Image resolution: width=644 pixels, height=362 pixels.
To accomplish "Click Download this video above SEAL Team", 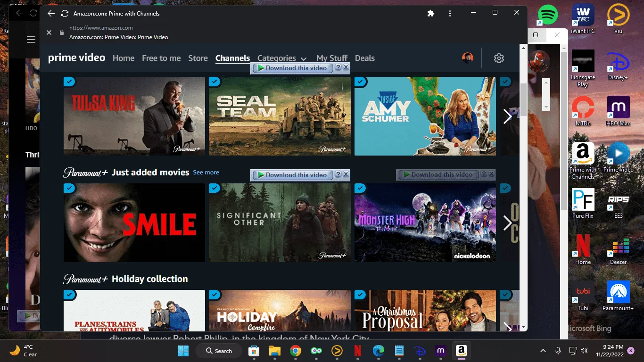I will coord(292,68).
